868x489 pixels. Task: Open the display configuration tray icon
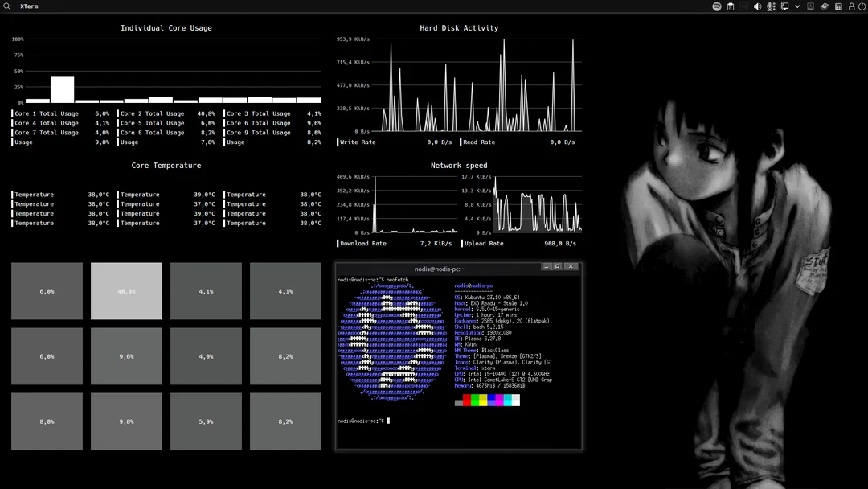pyautogui.click(x=784, y=6)
